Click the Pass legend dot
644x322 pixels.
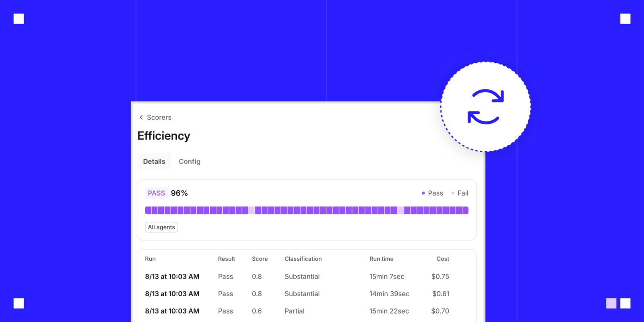pos(423,193)
